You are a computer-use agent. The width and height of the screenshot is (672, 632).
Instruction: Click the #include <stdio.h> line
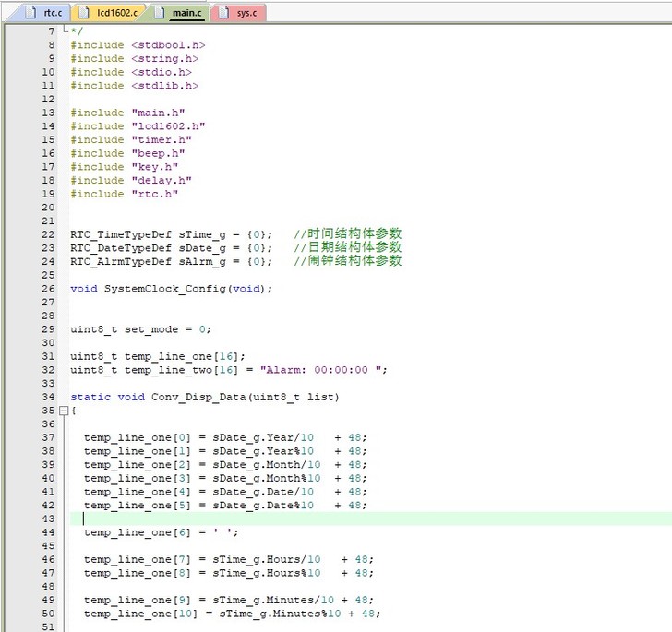131,72
